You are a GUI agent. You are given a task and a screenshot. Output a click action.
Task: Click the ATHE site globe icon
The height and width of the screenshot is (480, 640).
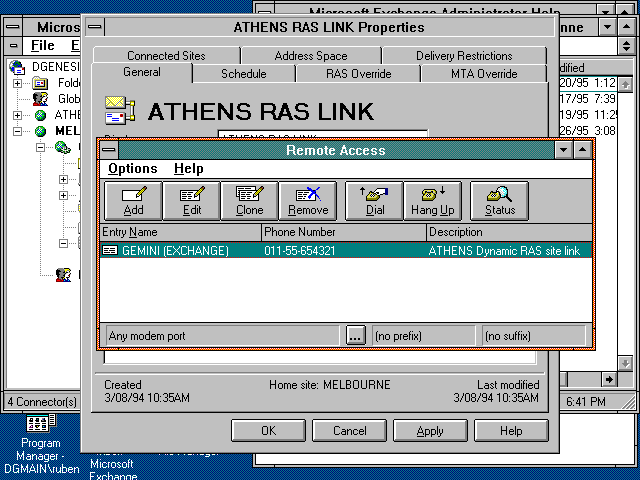40,115
